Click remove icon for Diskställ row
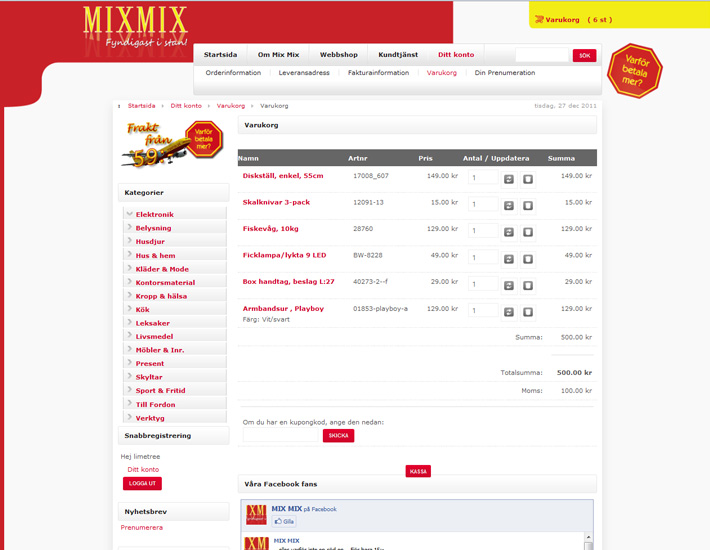The image size is (710, 550). tap(528, 179)
